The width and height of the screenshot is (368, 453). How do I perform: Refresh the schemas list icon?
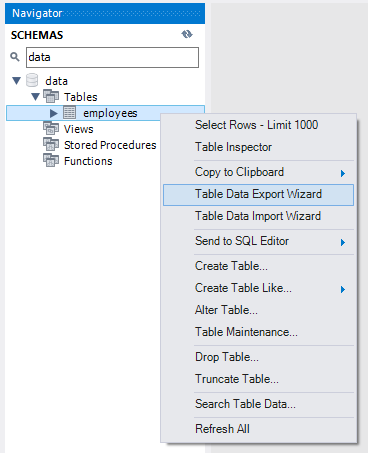(x=187, y=34)
